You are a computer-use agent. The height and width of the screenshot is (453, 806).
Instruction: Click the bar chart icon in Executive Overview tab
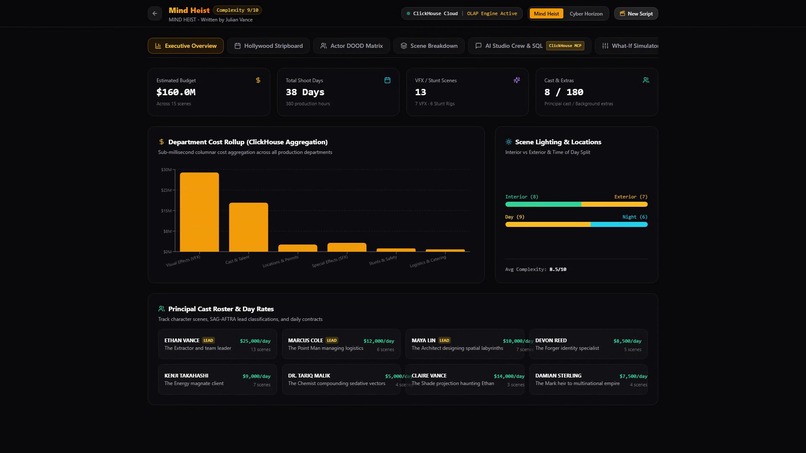coord(158,46)
